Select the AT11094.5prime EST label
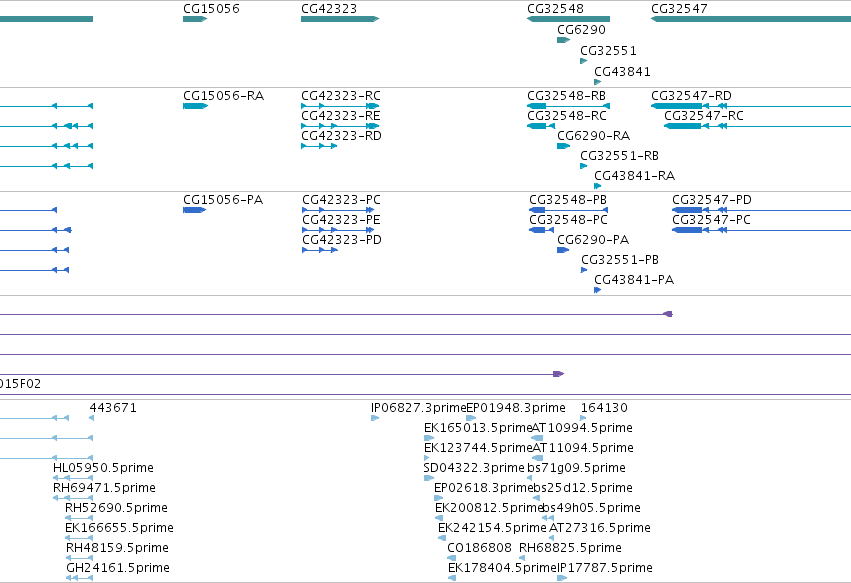Screen dimensions: 851x583 point(582,448)
